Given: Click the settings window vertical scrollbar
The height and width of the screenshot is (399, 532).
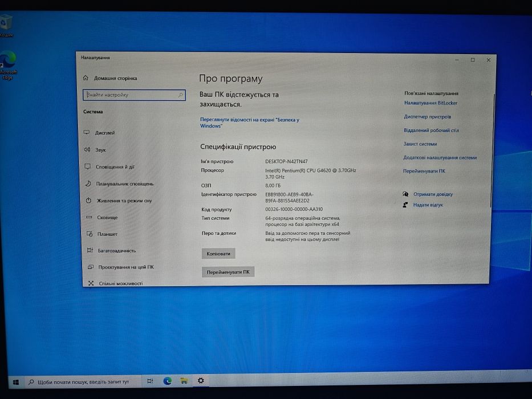Looking at the screenshot, I should (492, 149).
